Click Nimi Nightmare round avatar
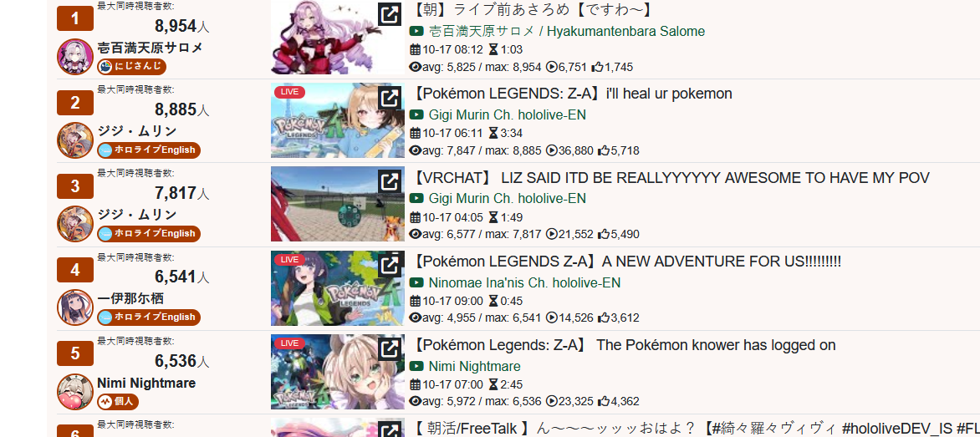980x437 pixels. coord(75,391)
